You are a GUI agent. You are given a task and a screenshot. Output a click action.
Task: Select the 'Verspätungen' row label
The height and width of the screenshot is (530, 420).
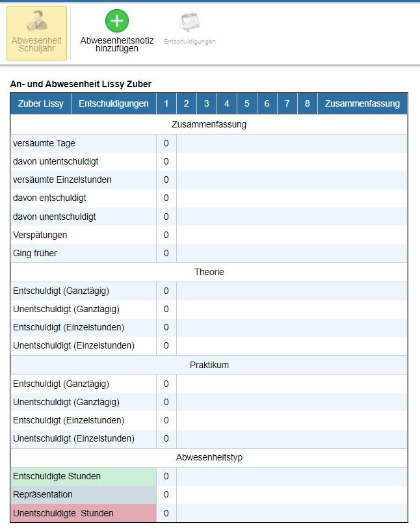point(40,235)
